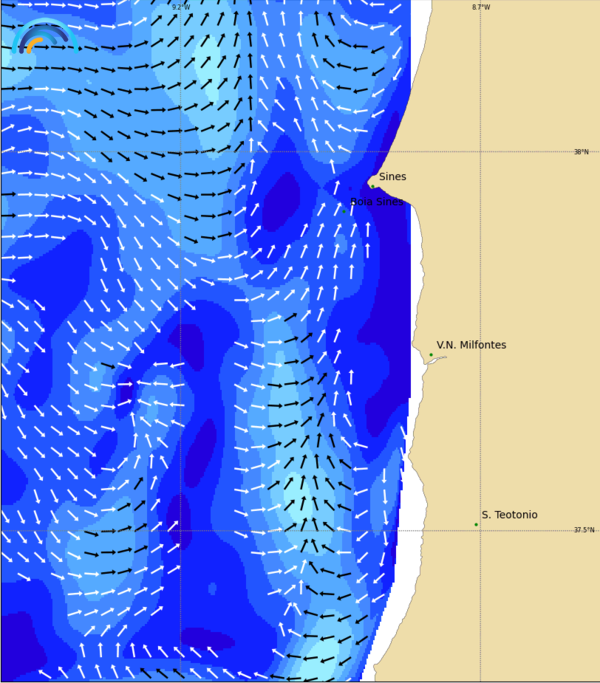Click the 37.5°N latitude label
Viewport: 600px width, 683px height.
pos(583,530)
